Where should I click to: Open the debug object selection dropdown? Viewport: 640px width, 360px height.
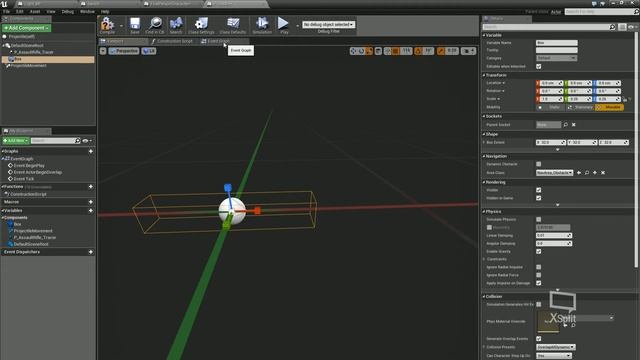[329, 24]
